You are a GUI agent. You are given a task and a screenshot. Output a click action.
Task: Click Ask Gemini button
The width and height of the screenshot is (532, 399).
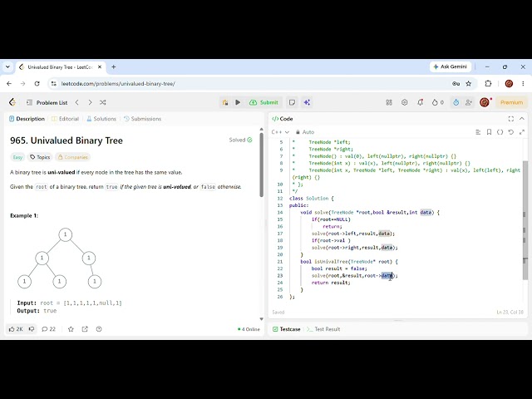click(x=451, y=66)
